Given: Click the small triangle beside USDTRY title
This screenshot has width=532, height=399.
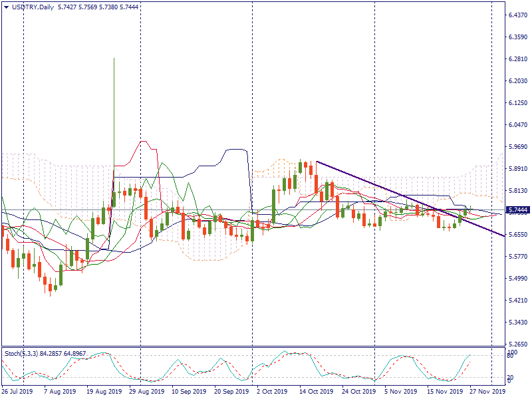Looking at the screenshot, I should [6, 6].
